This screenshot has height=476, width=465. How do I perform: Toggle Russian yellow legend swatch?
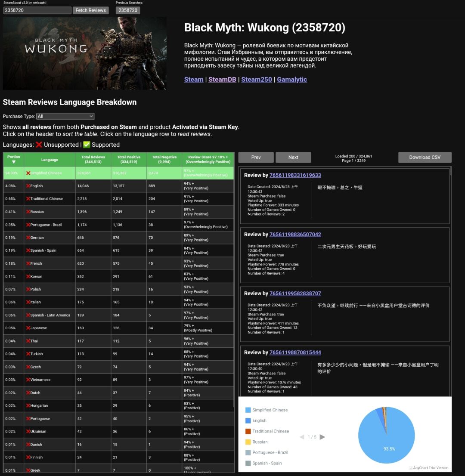click(248, 442)
